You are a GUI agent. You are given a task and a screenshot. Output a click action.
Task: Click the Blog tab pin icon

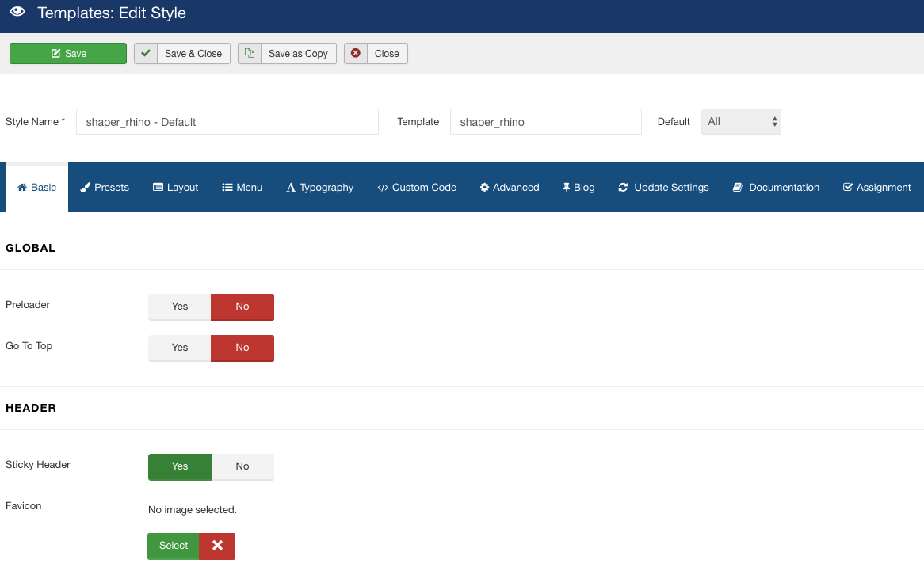pos(567,188)
